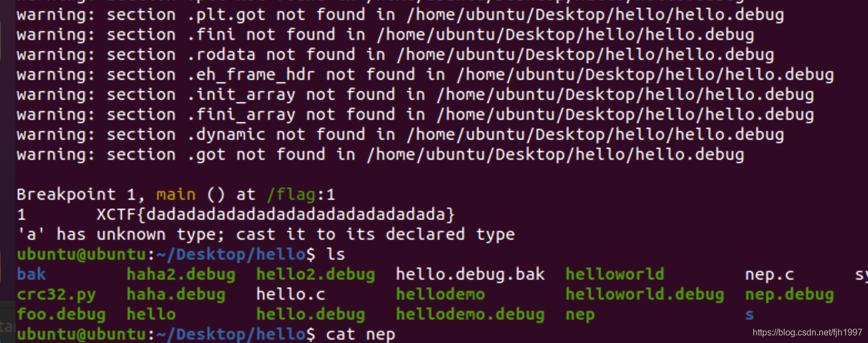Click the nep.debug file entry
This screenshot has height=343, width=868.
(x=789, y=294)
